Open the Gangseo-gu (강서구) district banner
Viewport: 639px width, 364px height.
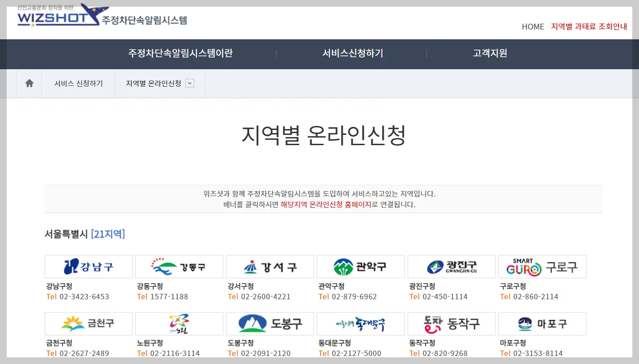click(x=270, y=267)
